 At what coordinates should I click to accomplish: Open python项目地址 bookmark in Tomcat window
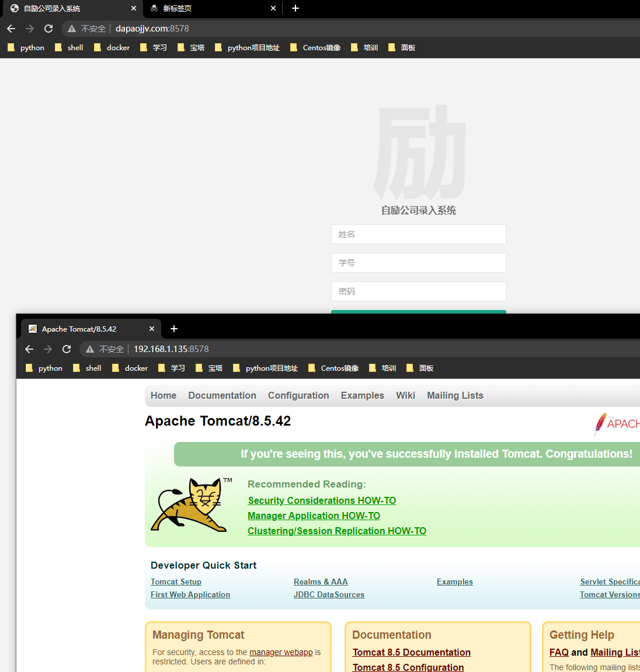click(x=265, y=368)
